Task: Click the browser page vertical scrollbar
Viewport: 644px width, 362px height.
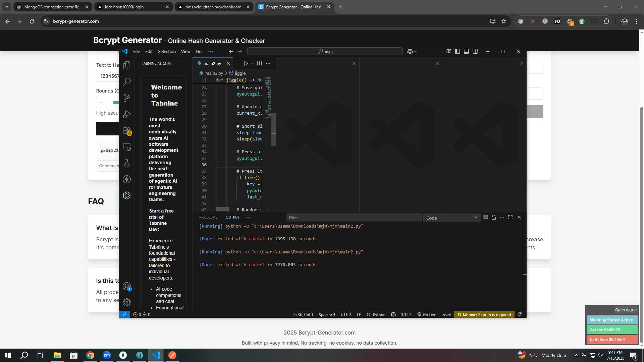Action: 642,225
